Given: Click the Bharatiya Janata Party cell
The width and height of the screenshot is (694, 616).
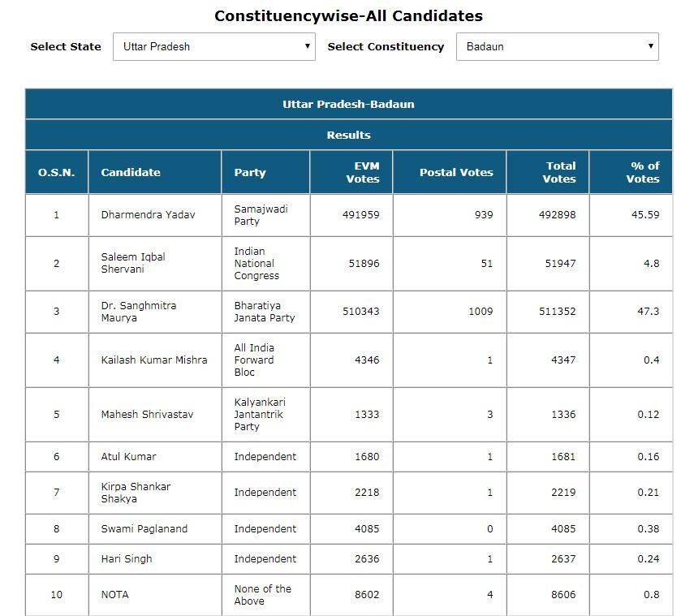Looking at the screenshot, I should point(264,312).
